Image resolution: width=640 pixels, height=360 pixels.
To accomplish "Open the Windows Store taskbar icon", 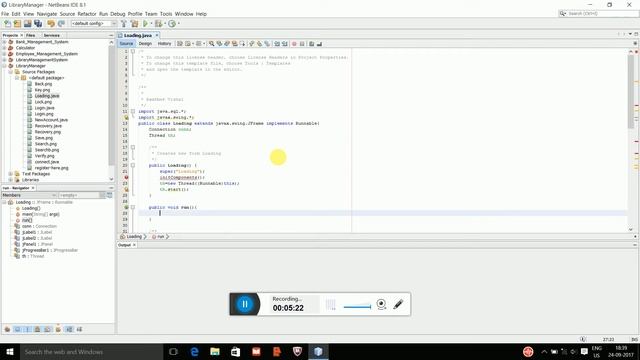I will (236, 351).
